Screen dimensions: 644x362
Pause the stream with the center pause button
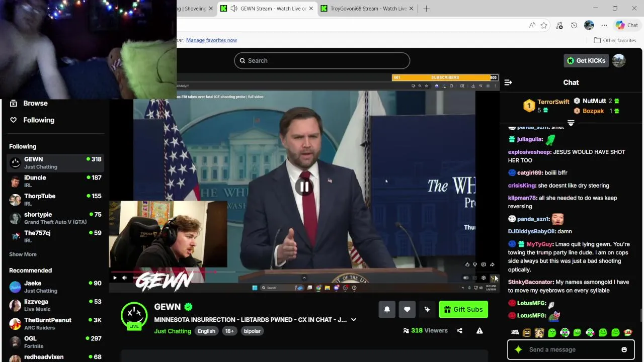[x=304, y=187]
